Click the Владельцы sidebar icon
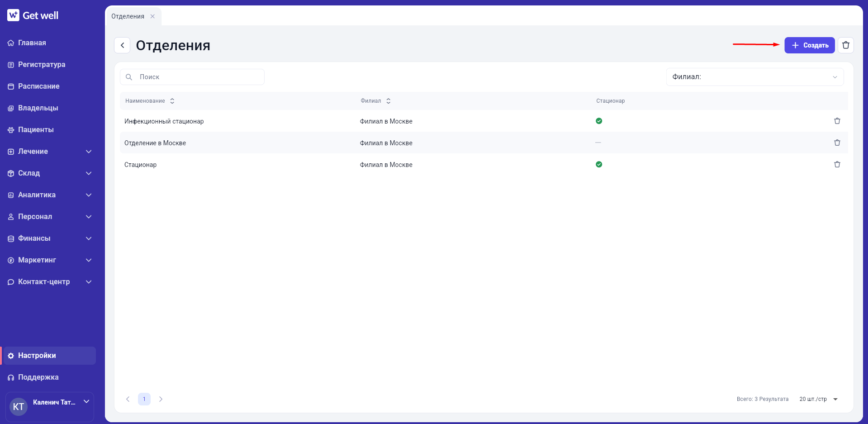 (x=11, y=108)
